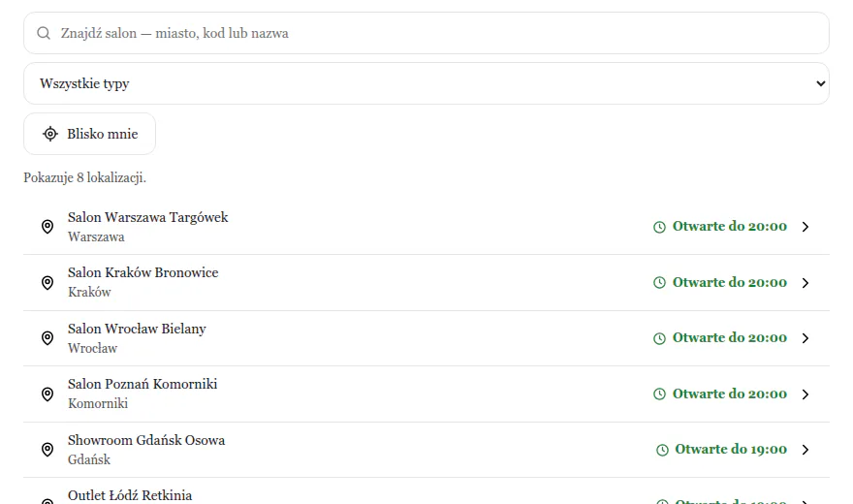Expand the Salon Kraków Bronowice chevron arrow
The image size is (853, 504).
click(x=806, y=283)
